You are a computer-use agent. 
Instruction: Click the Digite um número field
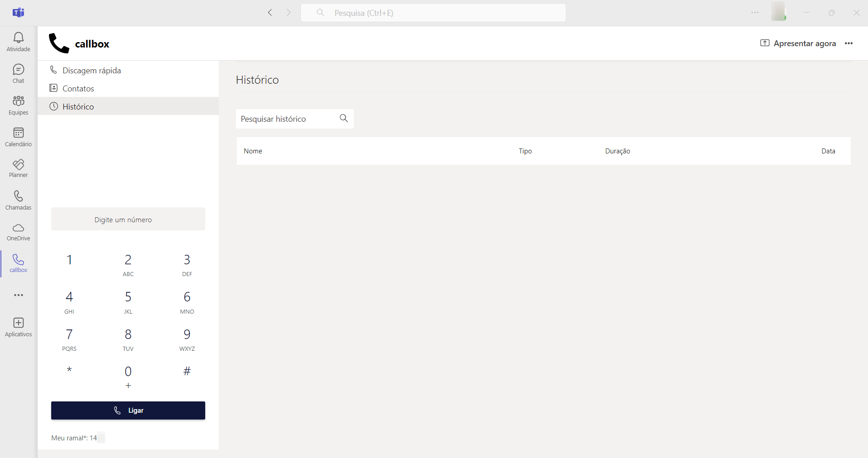point(128,219)
